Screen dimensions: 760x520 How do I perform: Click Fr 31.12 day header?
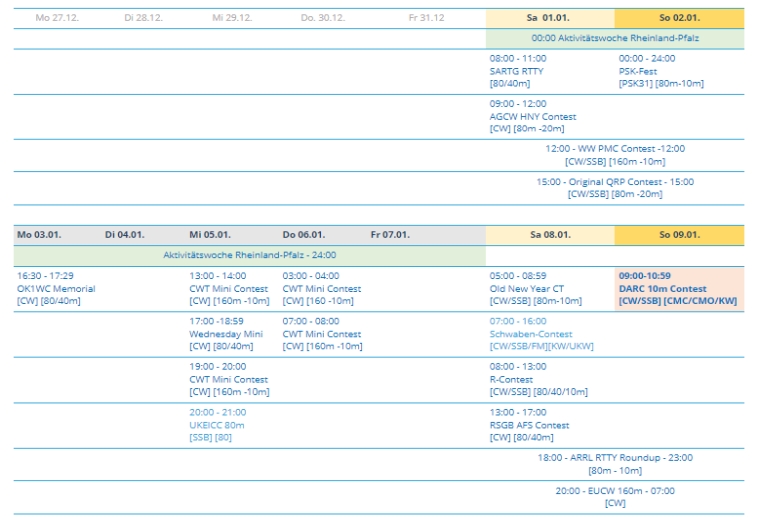click(427, 18)
